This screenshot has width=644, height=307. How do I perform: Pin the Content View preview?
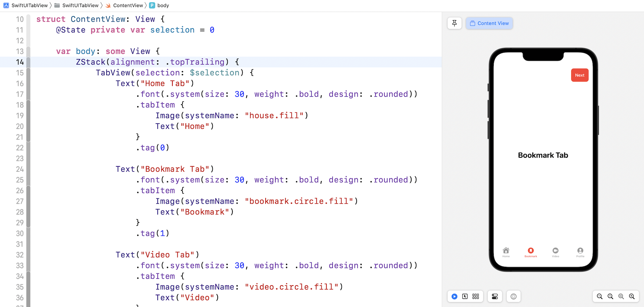[x=454, y=23]
